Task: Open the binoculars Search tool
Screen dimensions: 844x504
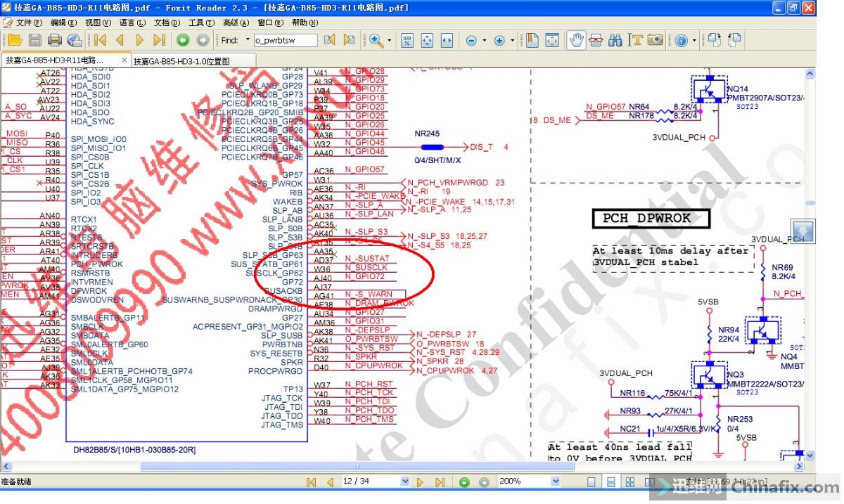Action: [615, 41]
